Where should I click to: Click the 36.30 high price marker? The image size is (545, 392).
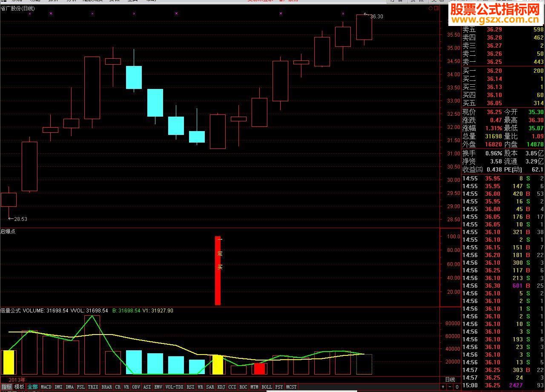point(376,17)
